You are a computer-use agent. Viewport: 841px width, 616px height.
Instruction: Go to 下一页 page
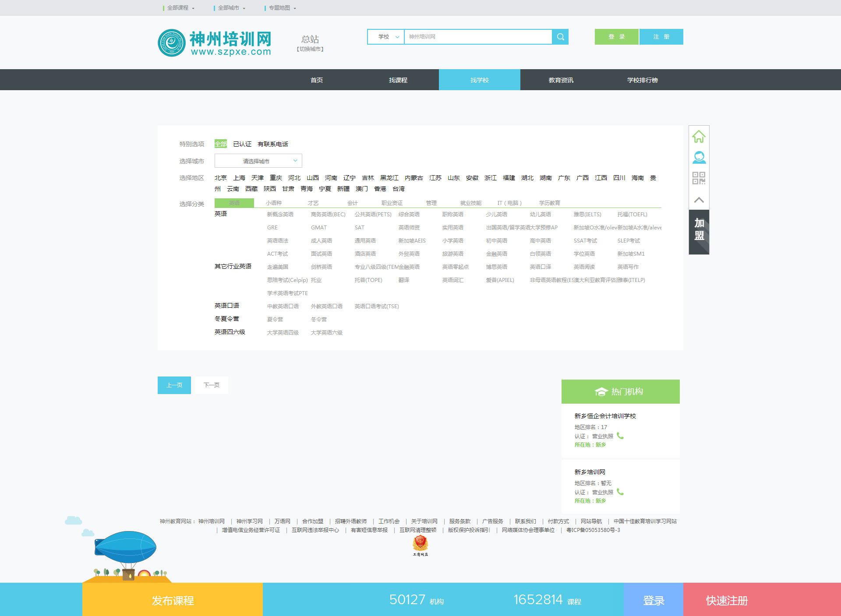coord(212,385)
